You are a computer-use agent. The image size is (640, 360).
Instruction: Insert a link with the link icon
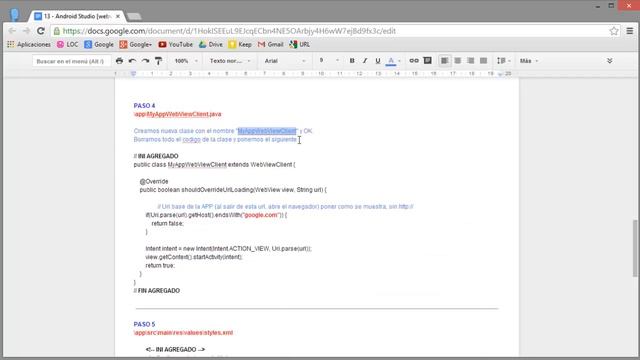click(x=414, y=61)
